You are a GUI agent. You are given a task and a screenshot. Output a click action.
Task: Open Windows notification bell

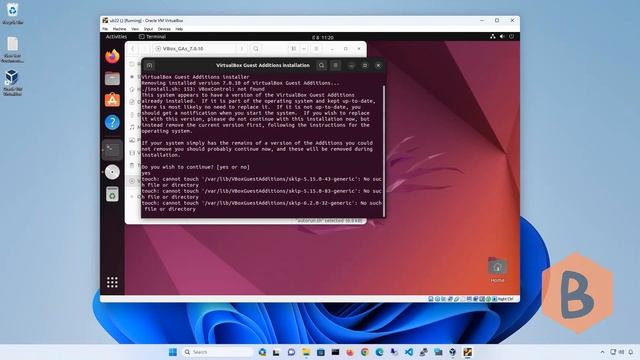(x=631, y=352)
